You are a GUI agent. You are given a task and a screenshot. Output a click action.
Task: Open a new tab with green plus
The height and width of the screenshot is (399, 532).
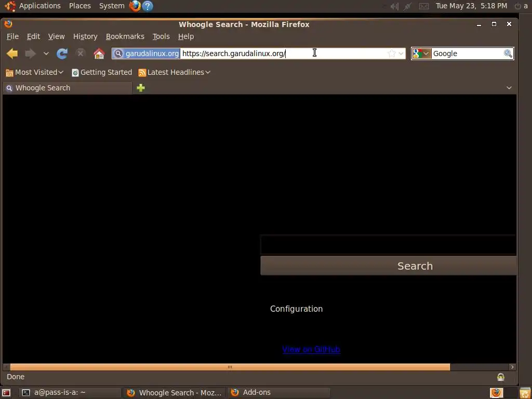click(141, 88)
